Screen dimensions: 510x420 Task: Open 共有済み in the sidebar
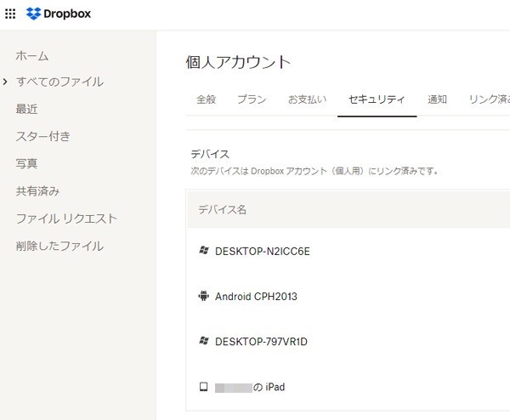[37, 191]
